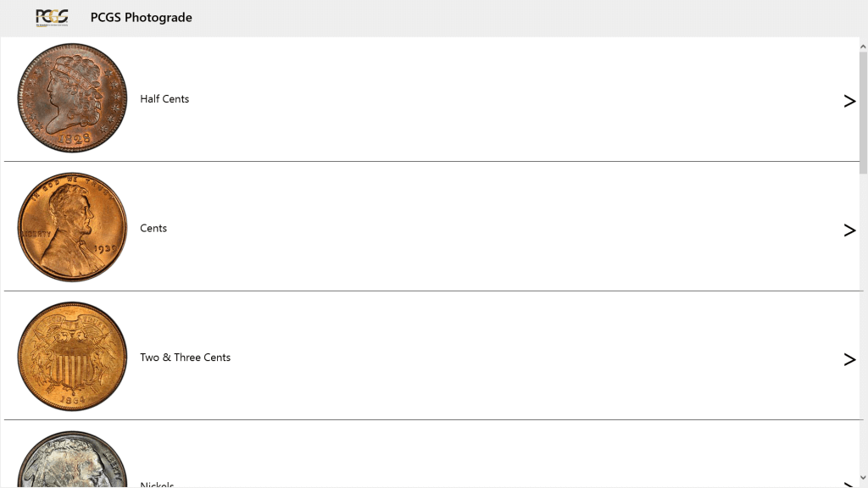Image resolution: width=868 pixels, height=488 pixels.
Task: Click the vertical scrollbar thumb
Action: pos(864,110)
